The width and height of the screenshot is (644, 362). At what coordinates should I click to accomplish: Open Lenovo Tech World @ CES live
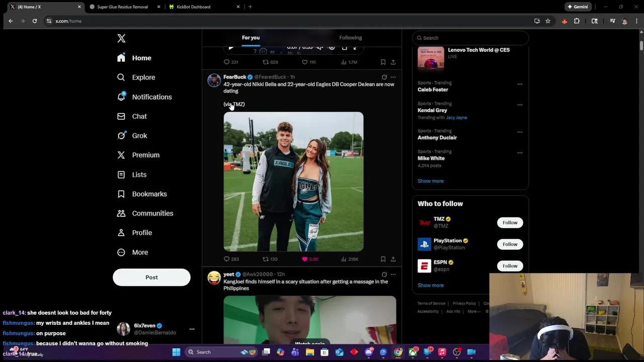click(x=470, y=58)
